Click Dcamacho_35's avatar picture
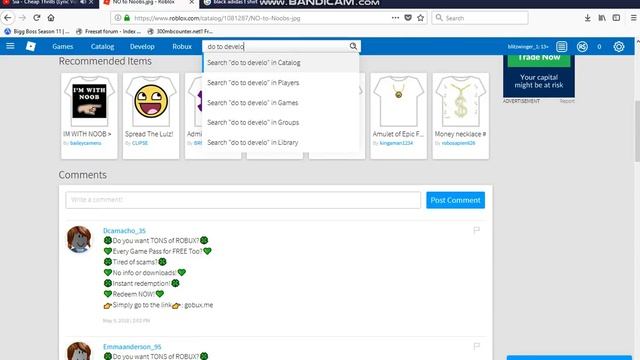640x360 pixels. [x=79, y=240]
